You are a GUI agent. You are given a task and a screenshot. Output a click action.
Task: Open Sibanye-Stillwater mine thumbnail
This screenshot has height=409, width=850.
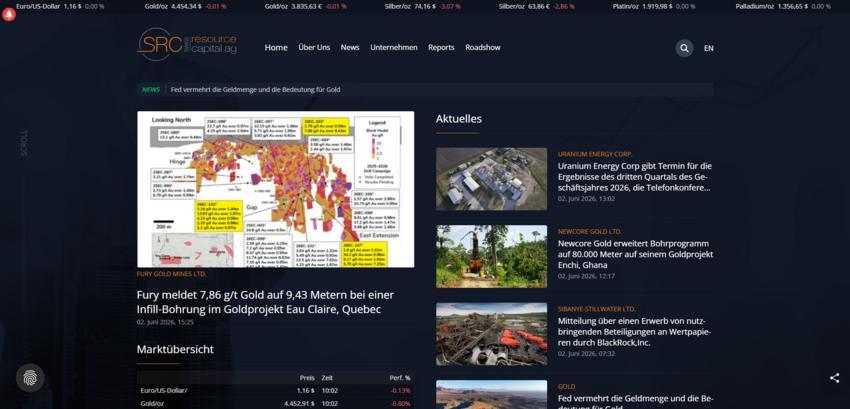coord(491,334)
